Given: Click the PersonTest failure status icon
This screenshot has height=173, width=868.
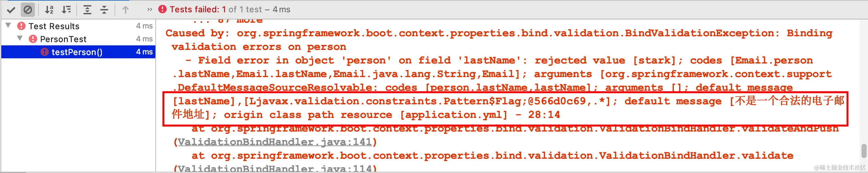Looking at the screenshot, I should 33,39.
